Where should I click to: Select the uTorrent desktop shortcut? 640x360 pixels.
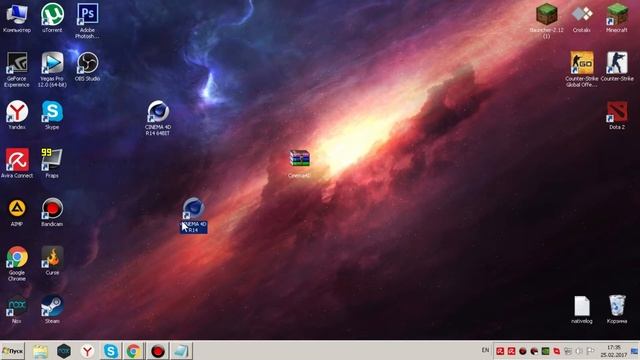(x=52, y=18)
